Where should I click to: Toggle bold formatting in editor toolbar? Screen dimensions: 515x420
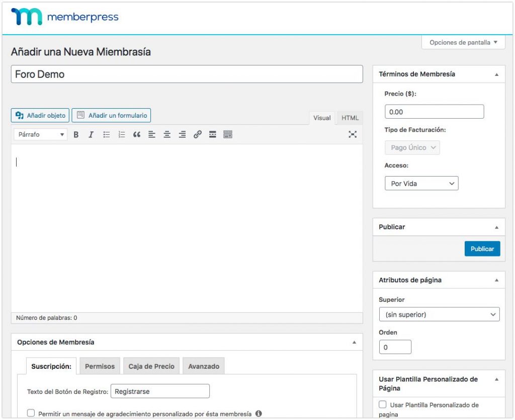tap(76, 134)
